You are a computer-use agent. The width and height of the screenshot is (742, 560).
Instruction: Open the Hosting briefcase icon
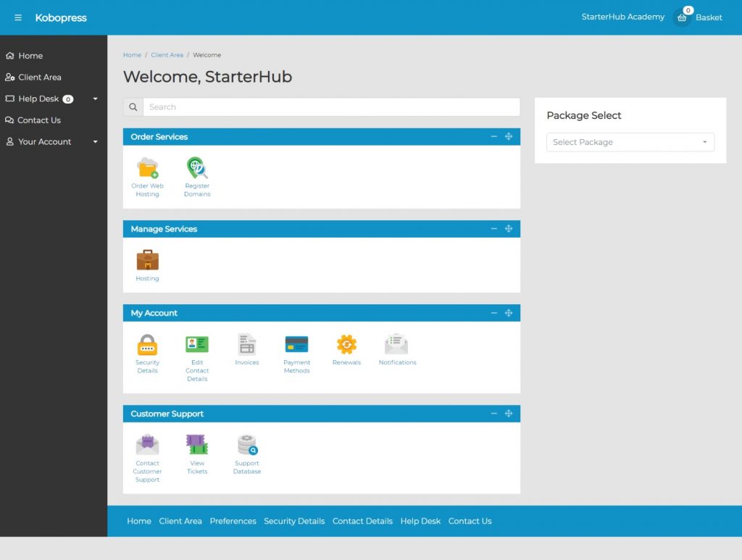(148, 259)
